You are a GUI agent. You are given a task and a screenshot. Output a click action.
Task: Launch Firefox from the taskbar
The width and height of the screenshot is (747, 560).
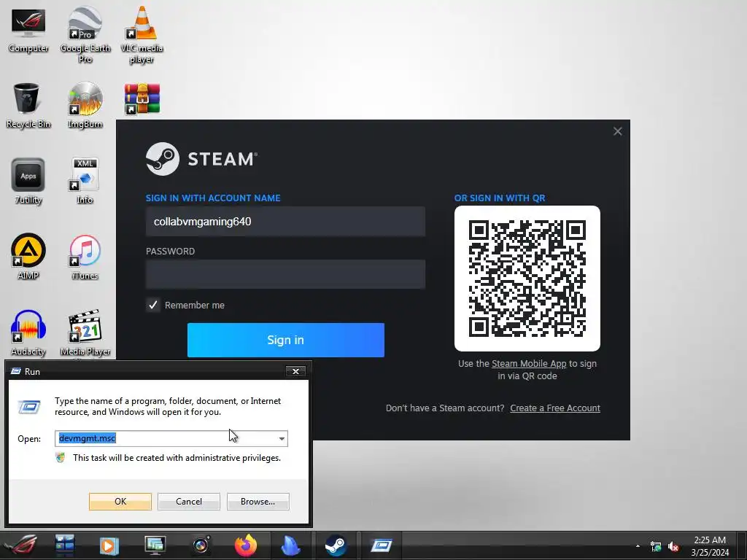[x=245, y=545]
